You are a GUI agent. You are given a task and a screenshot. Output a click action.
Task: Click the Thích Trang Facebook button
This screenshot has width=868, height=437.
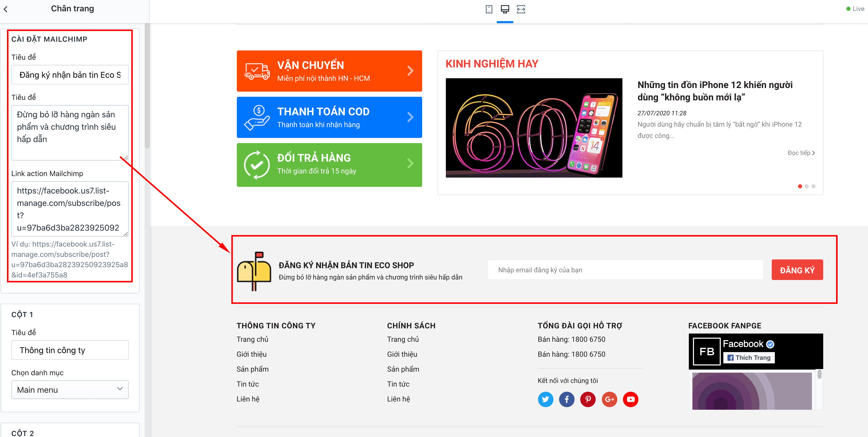(x=749, y=358)
